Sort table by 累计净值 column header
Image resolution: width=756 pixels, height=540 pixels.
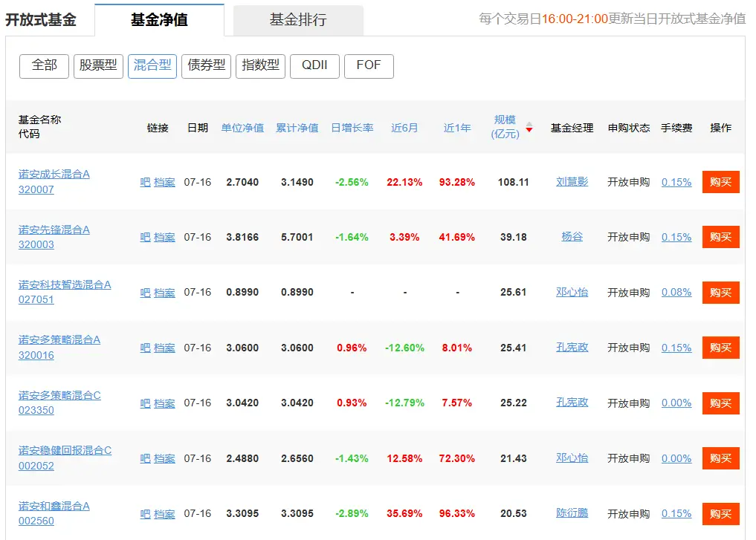tap(297, 128)
